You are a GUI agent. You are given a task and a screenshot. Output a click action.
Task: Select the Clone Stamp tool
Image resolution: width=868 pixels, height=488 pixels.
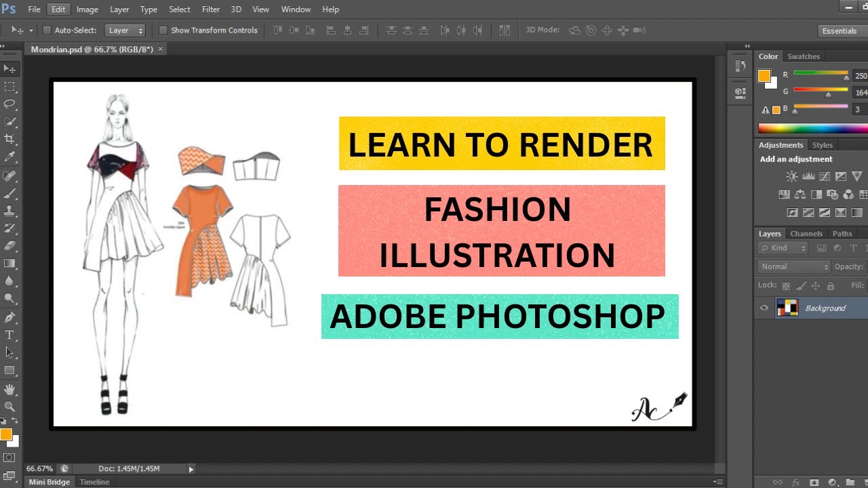pos(9,211)
